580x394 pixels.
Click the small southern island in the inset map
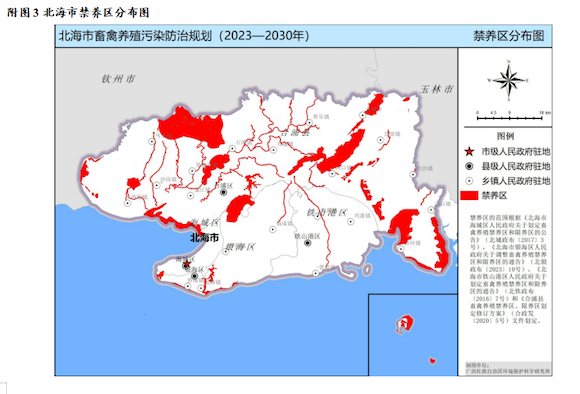point(432,360)
